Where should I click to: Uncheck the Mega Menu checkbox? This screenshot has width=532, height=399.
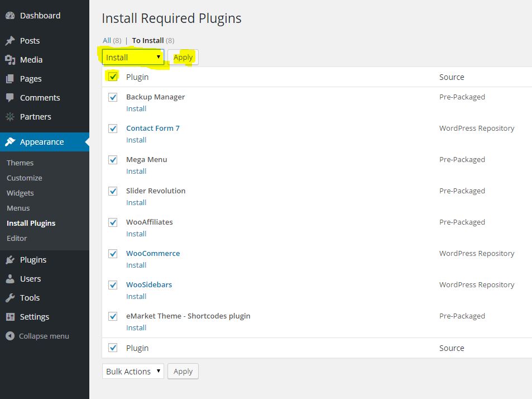(113, 160)
